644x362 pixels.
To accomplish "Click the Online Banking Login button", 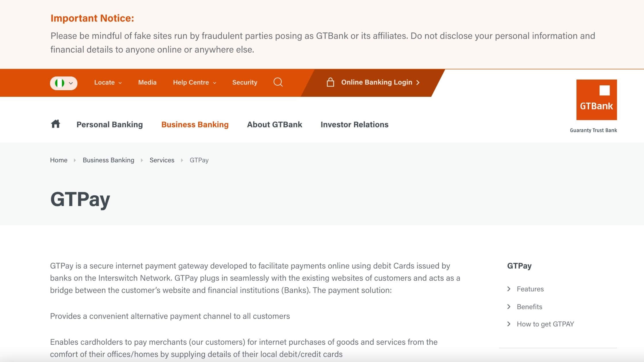I will pos(373,82).
